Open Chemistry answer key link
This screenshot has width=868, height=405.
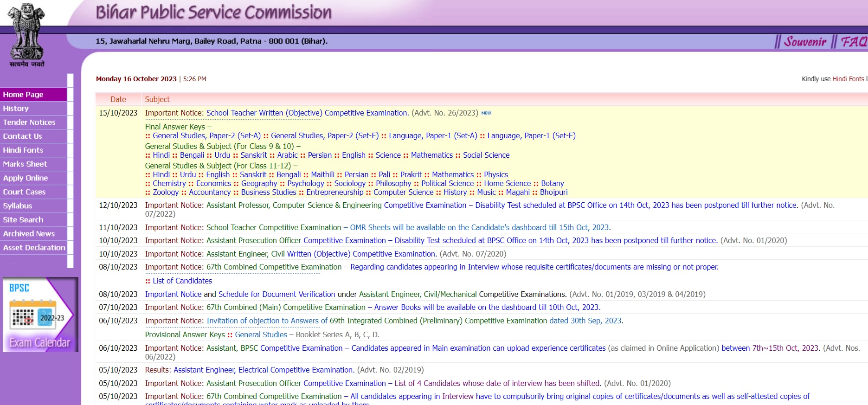click(169, 183)
